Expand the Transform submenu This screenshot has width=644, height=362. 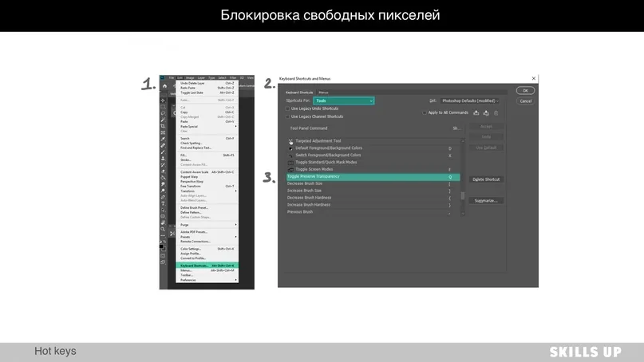tap(207, 191)
